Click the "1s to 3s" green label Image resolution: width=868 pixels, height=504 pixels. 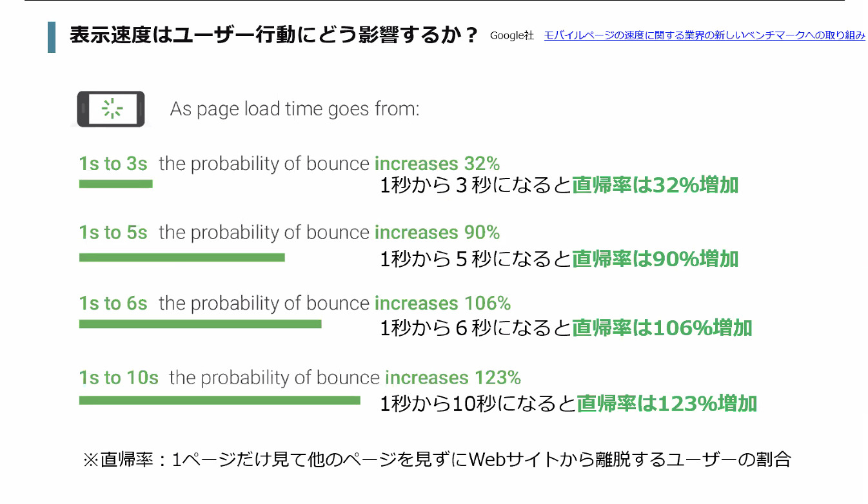(113, 164)
